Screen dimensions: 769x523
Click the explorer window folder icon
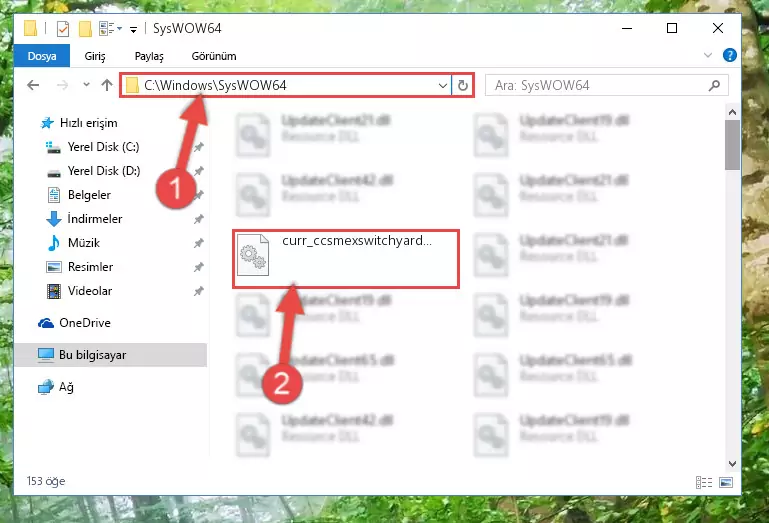tap(30, 28)
